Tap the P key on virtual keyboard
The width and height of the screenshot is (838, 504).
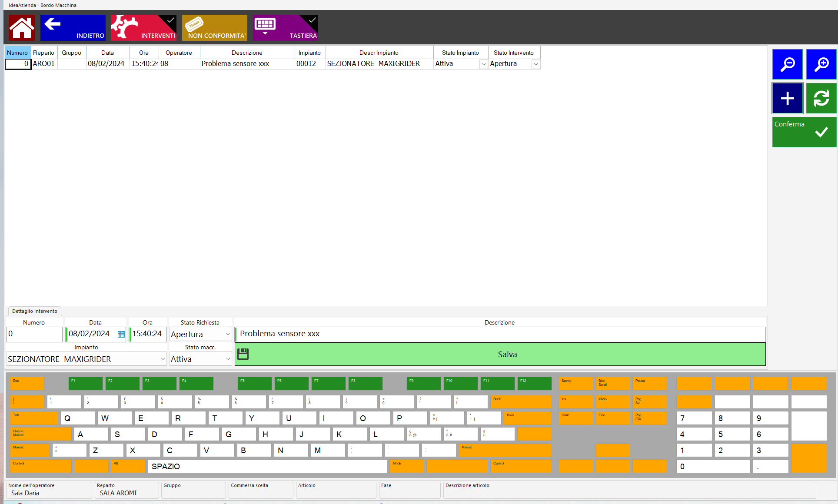(x=410, y=418)
